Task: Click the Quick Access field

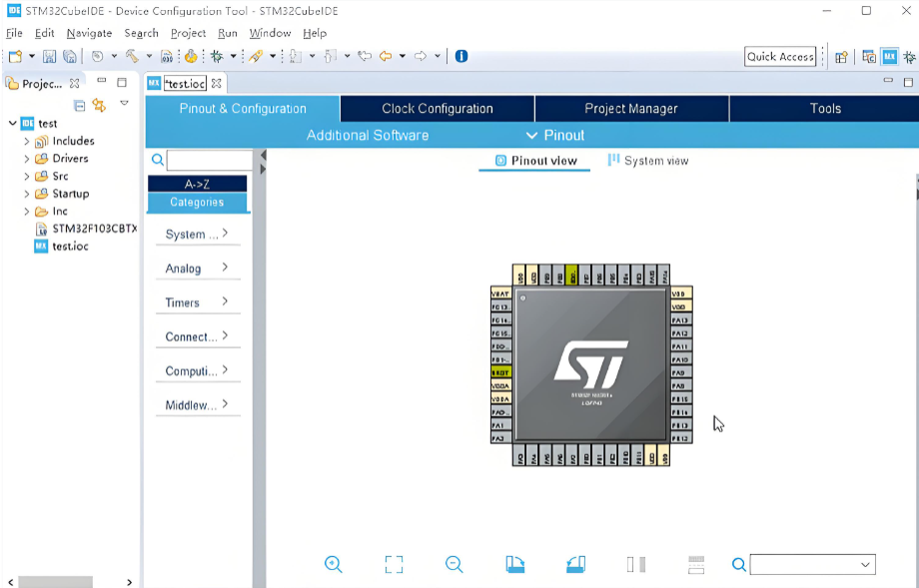Action: 780,57
